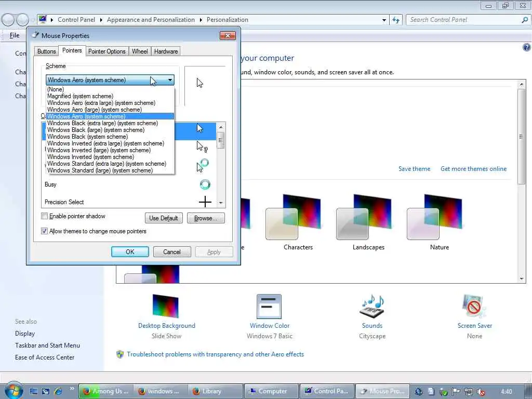The height and width of the screenshot is (399, 532).
Task: Click the Show Desktop quick launch icon
Action: (33, 391)
